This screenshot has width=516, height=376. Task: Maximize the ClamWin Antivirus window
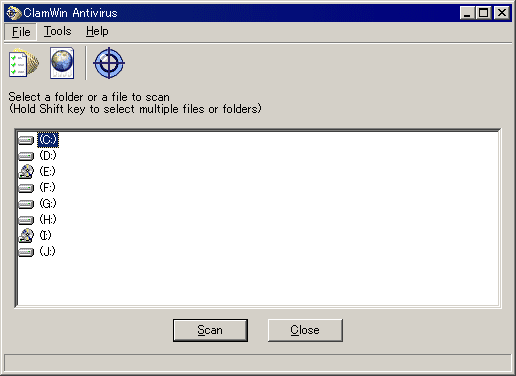point(483,13)
